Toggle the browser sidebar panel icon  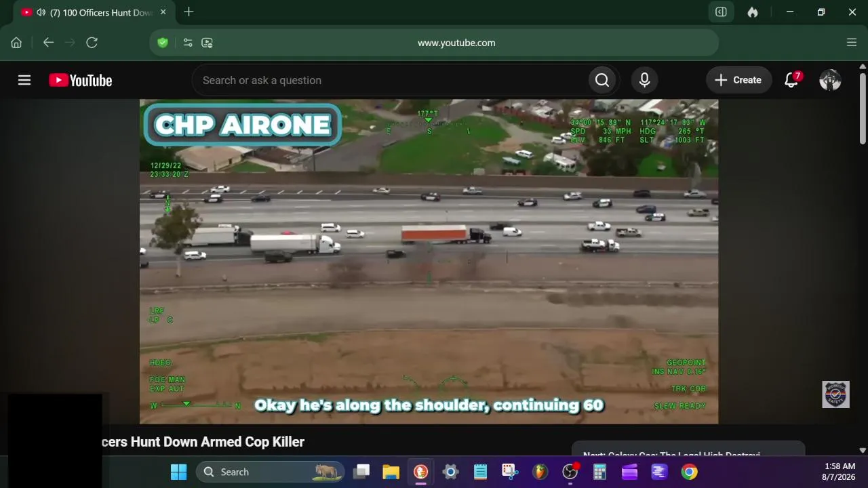pyautogui.click(x=721, y=12)
